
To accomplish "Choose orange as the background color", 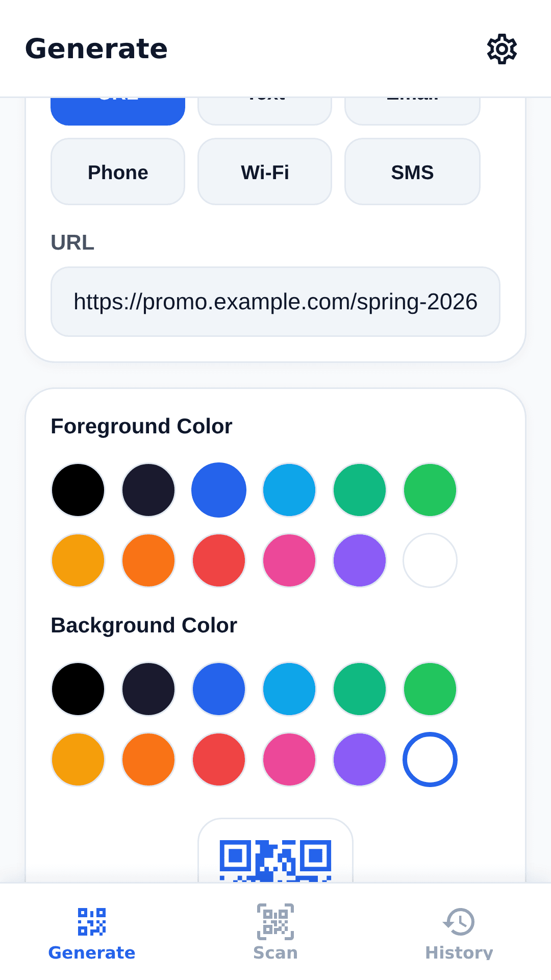I will 148,759.
